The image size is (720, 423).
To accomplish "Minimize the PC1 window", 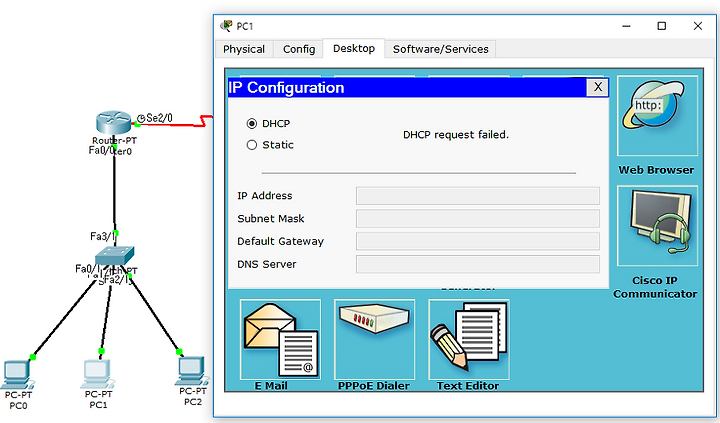I will (626, 26).
